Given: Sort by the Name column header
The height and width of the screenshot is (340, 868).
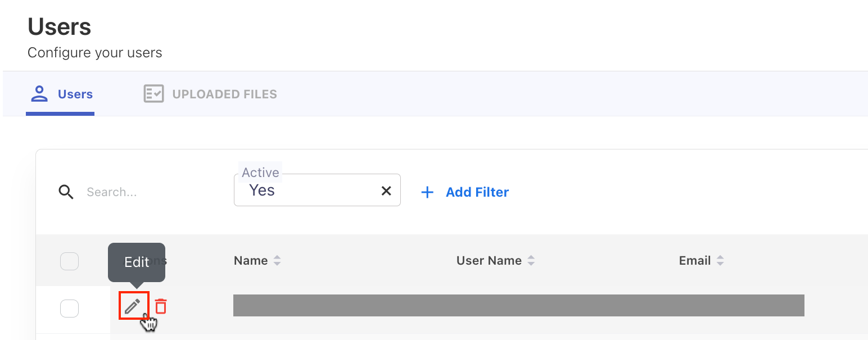Looking at the screenshot, I should (251, 261).
